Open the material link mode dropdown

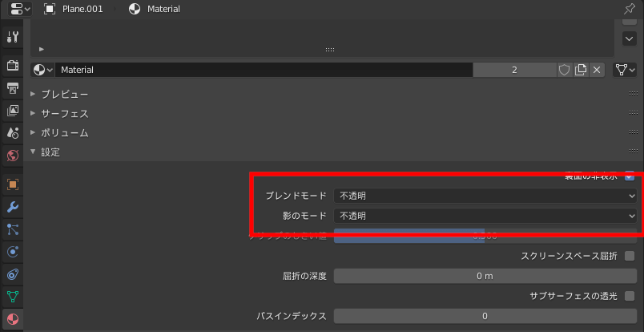point(624,70)
